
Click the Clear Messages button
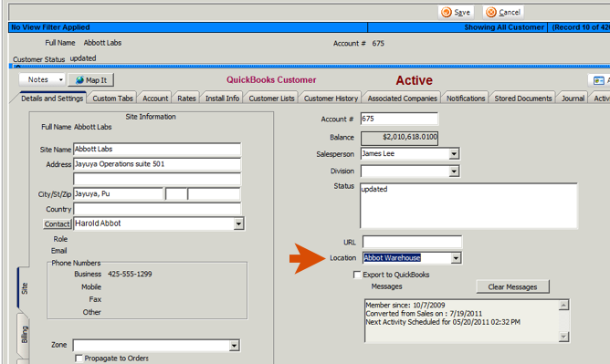click(512, 286)
